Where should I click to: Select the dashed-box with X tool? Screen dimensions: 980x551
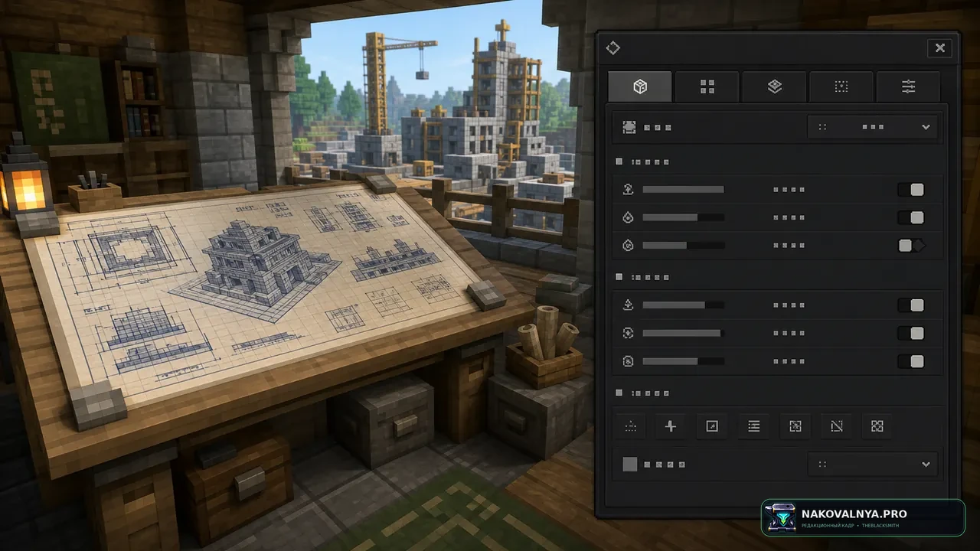tap(795, 426)
